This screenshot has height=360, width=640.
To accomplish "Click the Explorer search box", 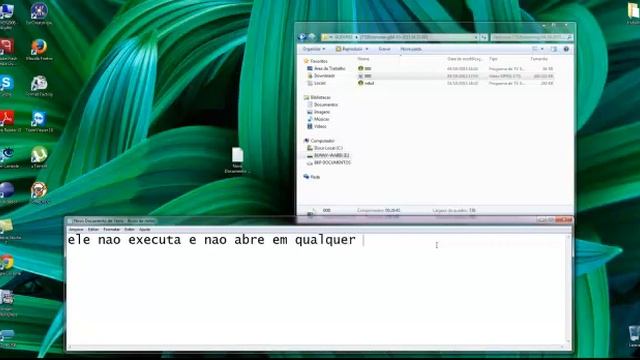I will tap(531, 37).
